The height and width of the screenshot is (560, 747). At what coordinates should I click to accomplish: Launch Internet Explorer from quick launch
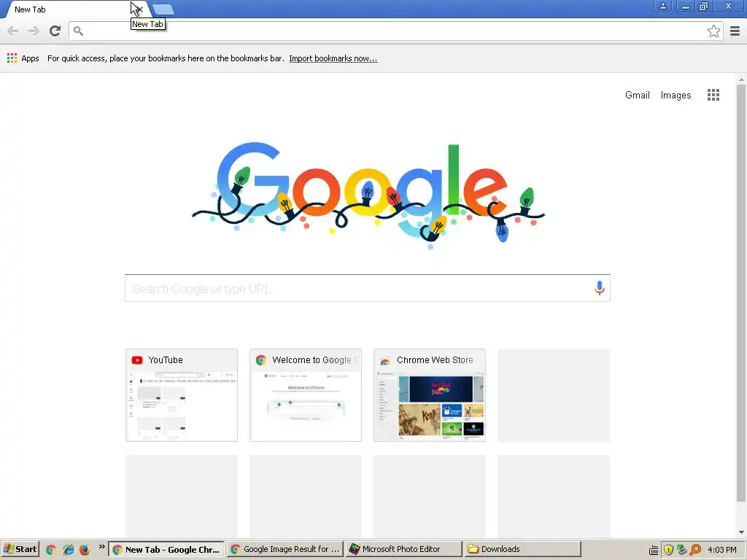[68, 550]
